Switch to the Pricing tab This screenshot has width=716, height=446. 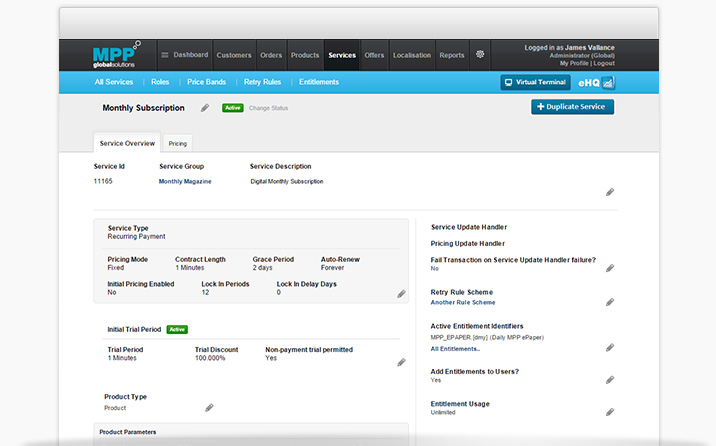pyautogui.click(x=178, y=143)
